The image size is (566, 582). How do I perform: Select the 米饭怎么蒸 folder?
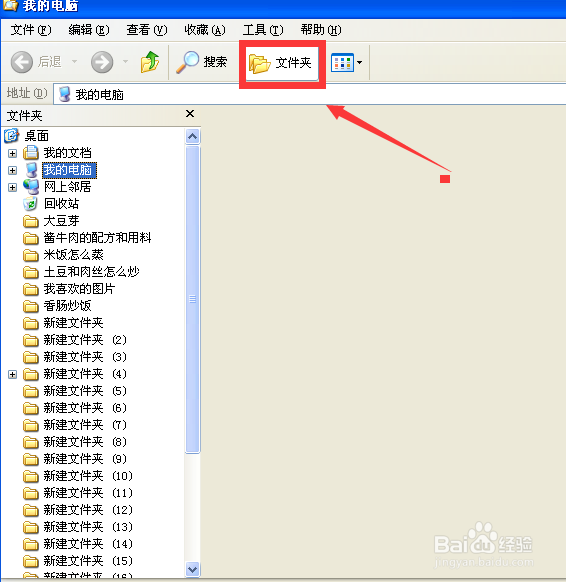tap(73, 255)
